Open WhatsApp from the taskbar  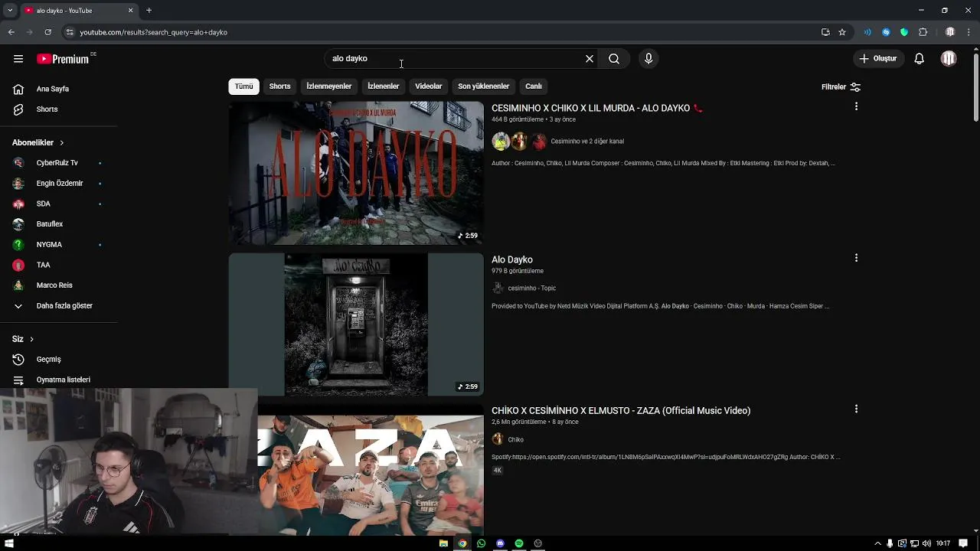[481, 543]
